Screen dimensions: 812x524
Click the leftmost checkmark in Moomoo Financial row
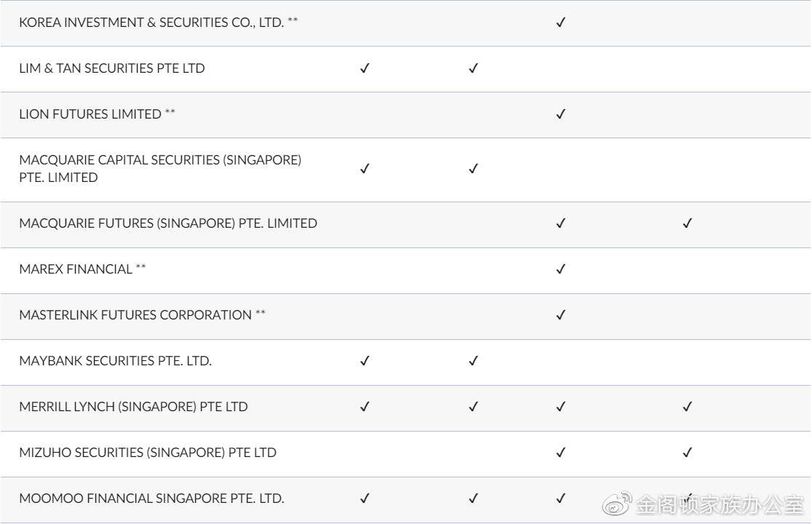[x=365, y=499]
